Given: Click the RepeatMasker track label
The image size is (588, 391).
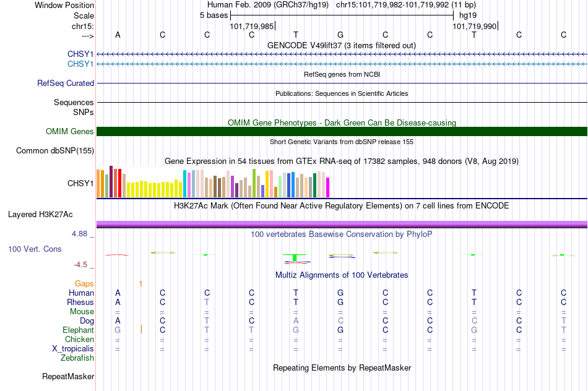Looking at the screenshot, I should click(68, 376).
